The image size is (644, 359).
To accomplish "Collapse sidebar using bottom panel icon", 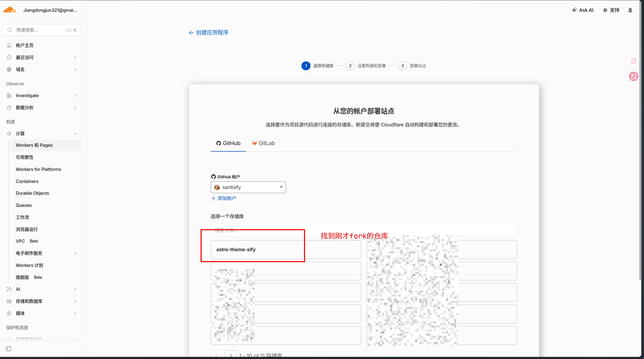I will (9, 349).
